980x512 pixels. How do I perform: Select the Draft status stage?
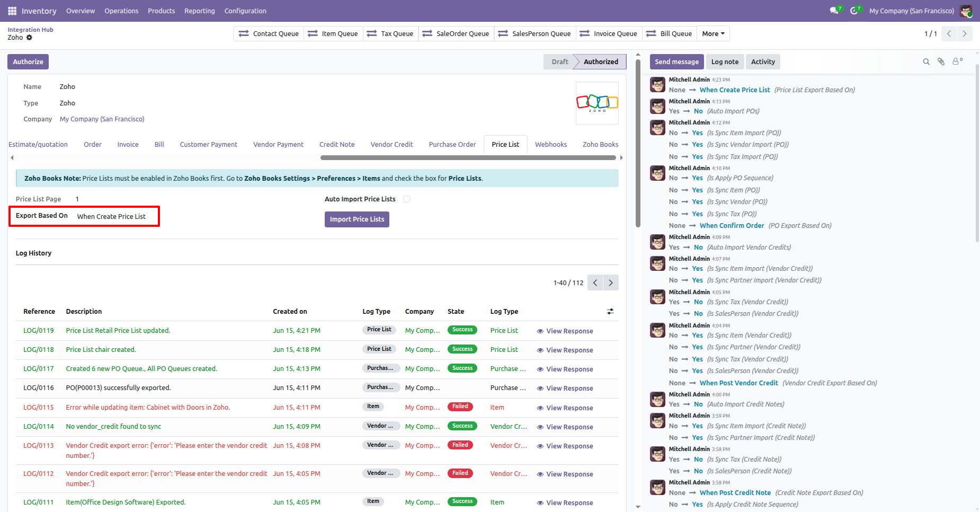pyautogui.click(x=559, y=62)
